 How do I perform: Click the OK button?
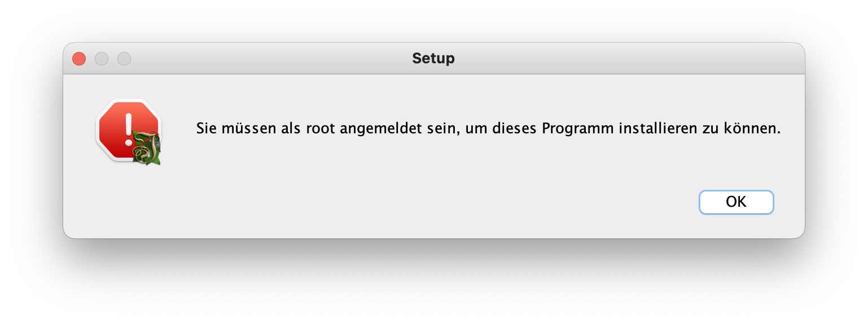point(736,202)
